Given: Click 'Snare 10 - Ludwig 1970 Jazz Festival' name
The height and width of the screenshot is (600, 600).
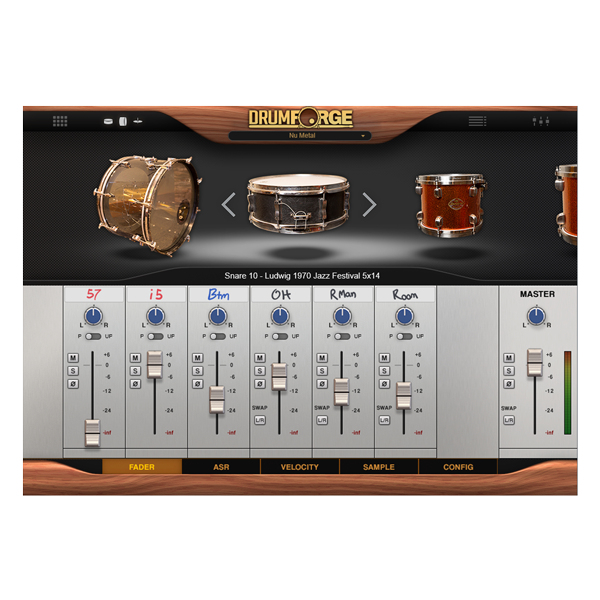Looking at the screenshot, I should [302, 276].
